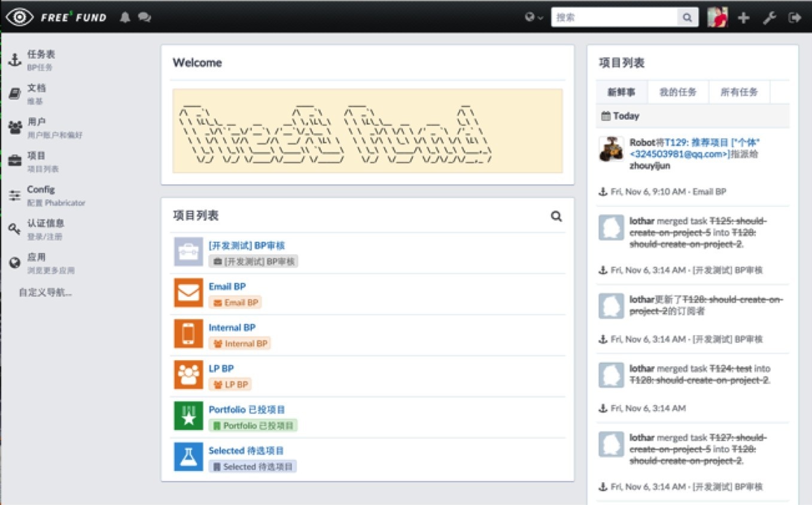Click the magnifier icon in 项目列表 panel
Image resolution: width=812 pixels, height=505 pixels.
click(556, 217)
